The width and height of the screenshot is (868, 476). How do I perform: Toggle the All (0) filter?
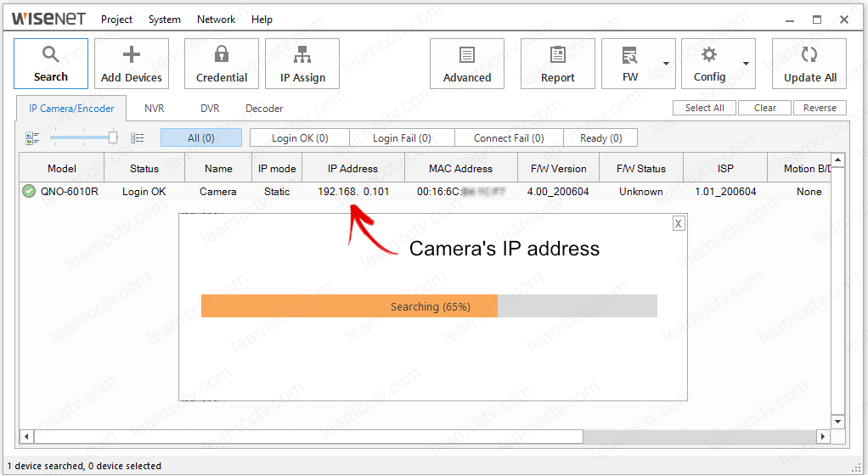201,138
